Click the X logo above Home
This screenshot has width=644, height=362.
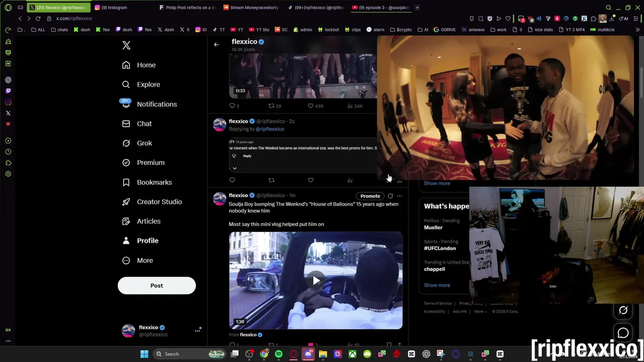(126, 45)
